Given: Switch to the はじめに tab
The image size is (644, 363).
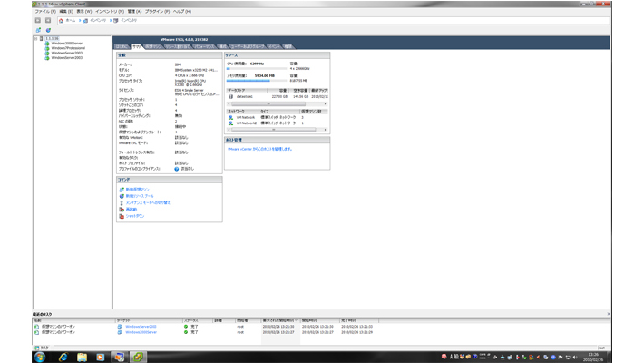Looking at the screenshot, I should (122, 46).
